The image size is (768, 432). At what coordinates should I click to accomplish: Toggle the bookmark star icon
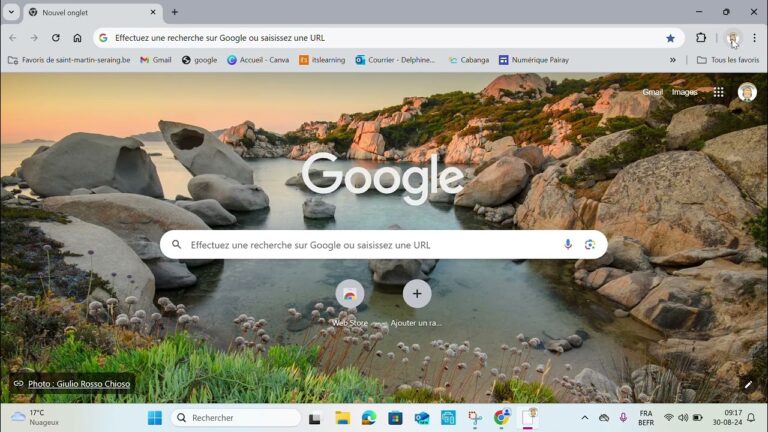tap(670, 38)
